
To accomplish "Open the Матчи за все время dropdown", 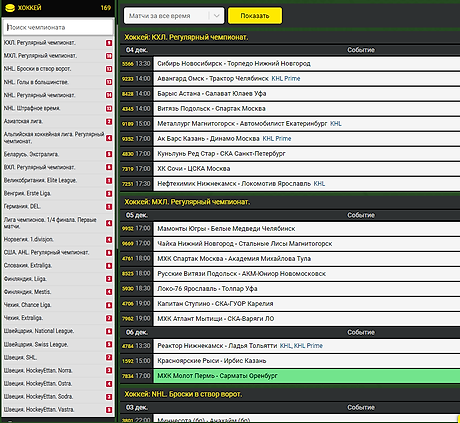I will pyautogui.click(x=174, y=16).
